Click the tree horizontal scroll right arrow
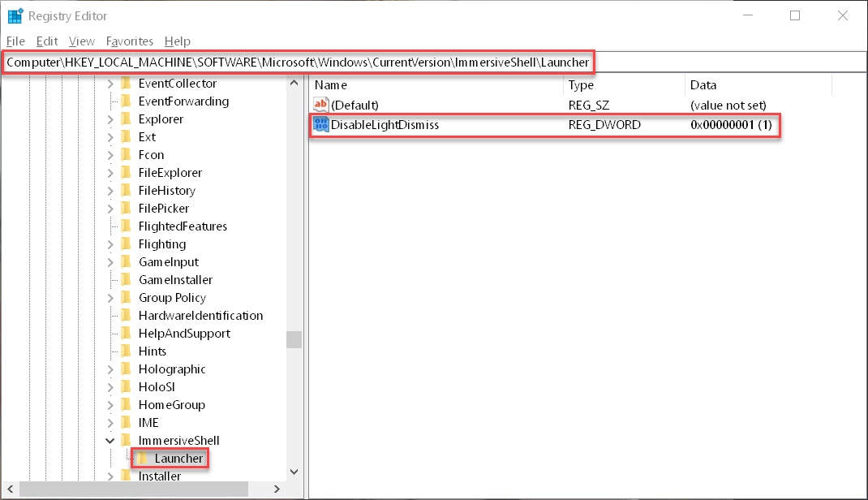This screenshot has height=500, width=868. click(x=277, y=489)
